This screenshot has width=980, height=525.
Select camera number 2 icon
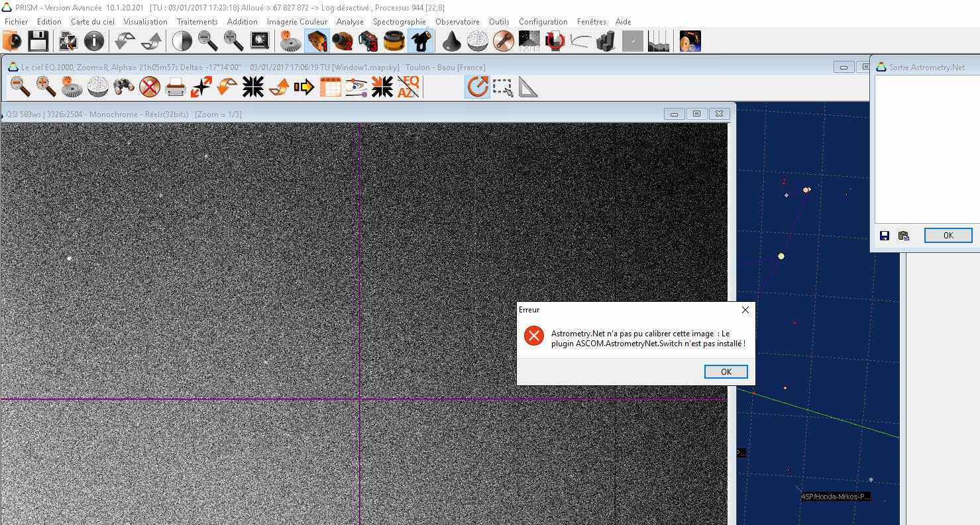(343, 42)
